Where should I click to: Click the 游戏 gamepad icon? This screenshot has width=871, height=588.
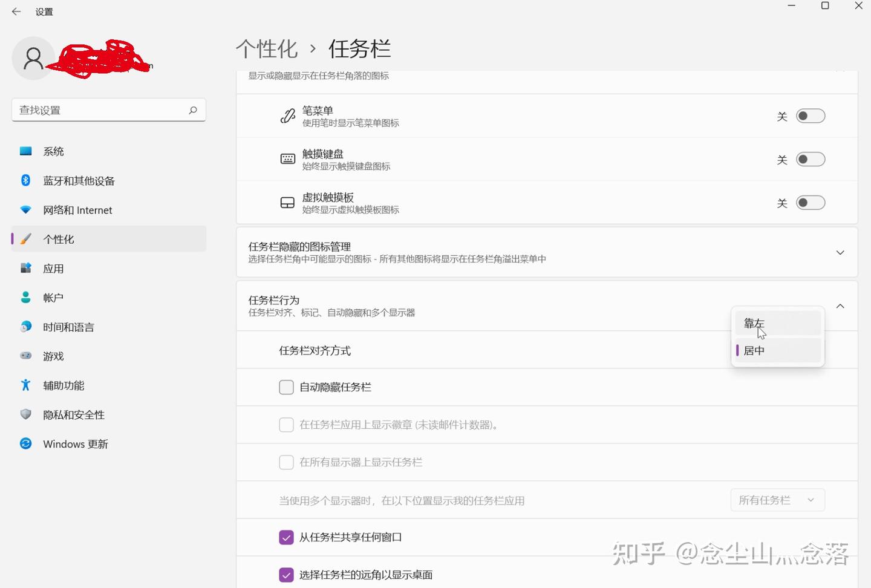coord(25,356)
